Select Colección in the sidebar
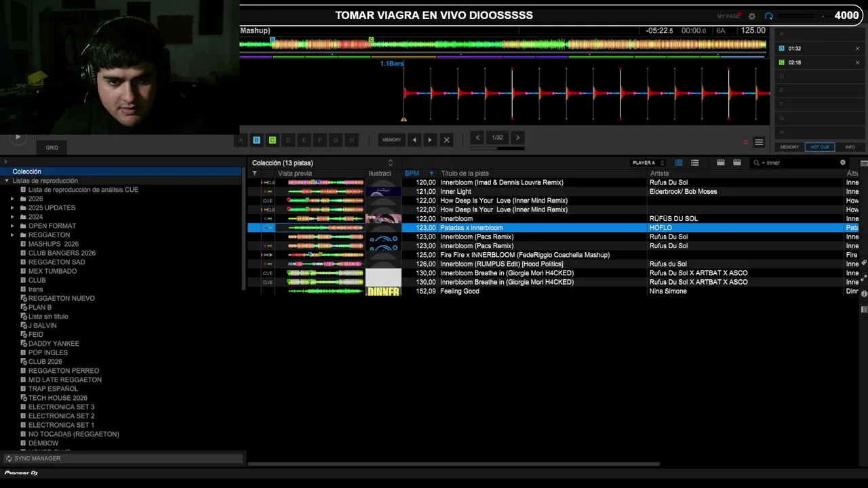 point(121,171)
